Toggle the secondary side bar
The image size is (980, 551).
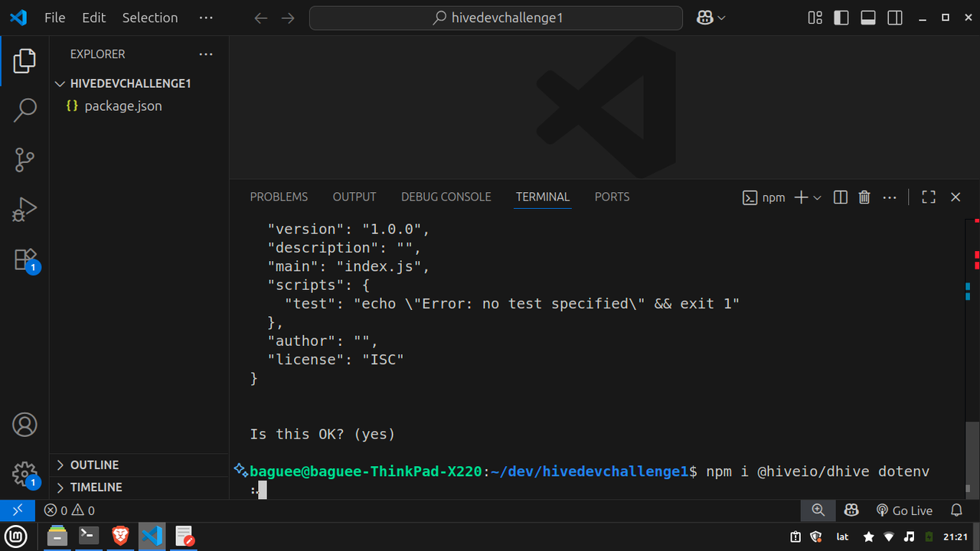tap(894, 18)
